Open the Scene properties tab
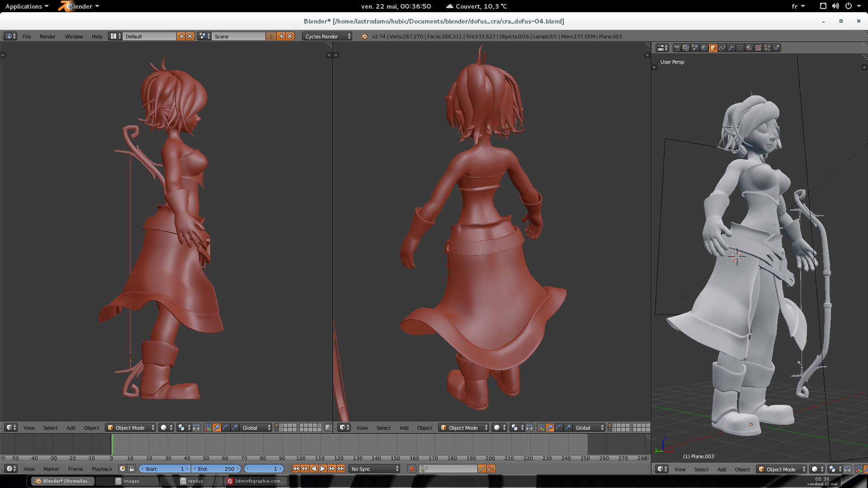The height and width of the screenshot is (488, 868). click(x=695, y=48)
